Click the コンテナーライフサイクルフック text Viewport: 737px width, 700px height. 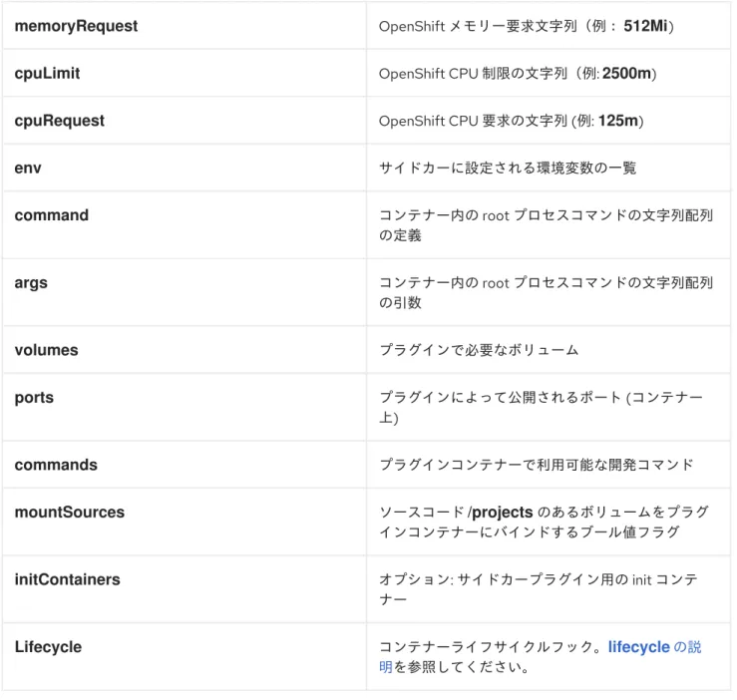485,647
